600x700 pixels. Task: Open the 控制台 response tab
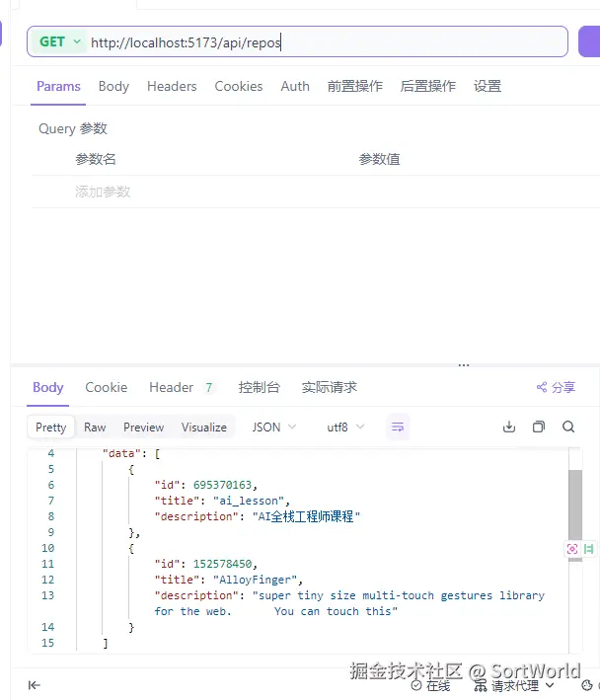[260, 387]
